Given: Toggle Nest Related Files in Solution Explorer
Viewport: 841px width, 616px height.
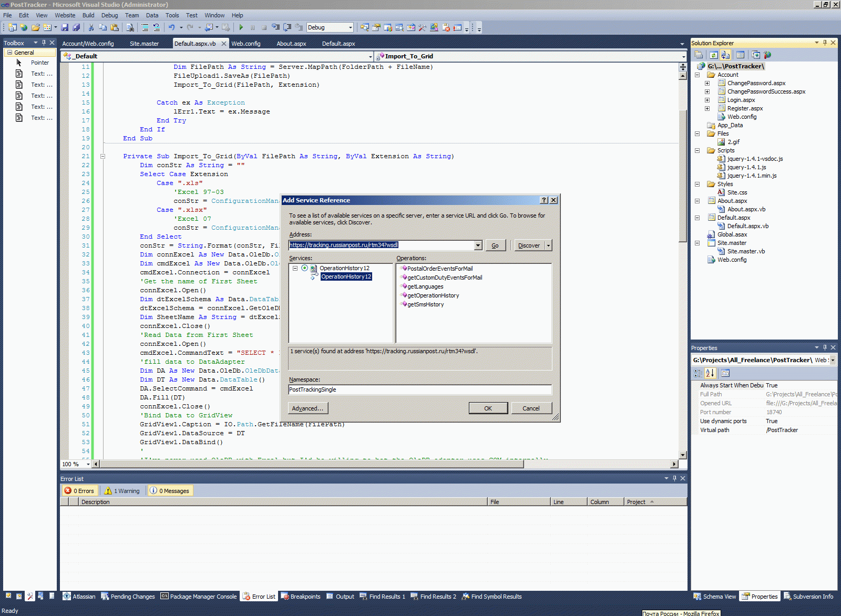Looking at the screenshot, I should point(725,55).
